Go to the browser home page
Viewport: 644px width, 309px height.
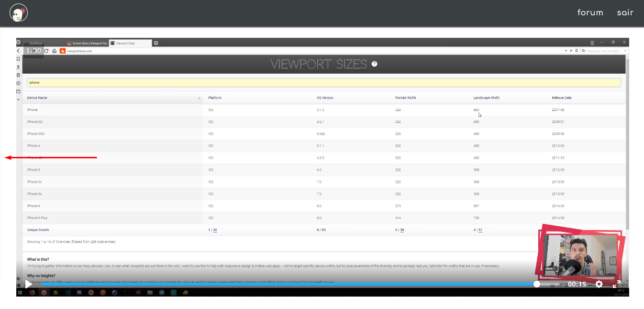[55, 51]
